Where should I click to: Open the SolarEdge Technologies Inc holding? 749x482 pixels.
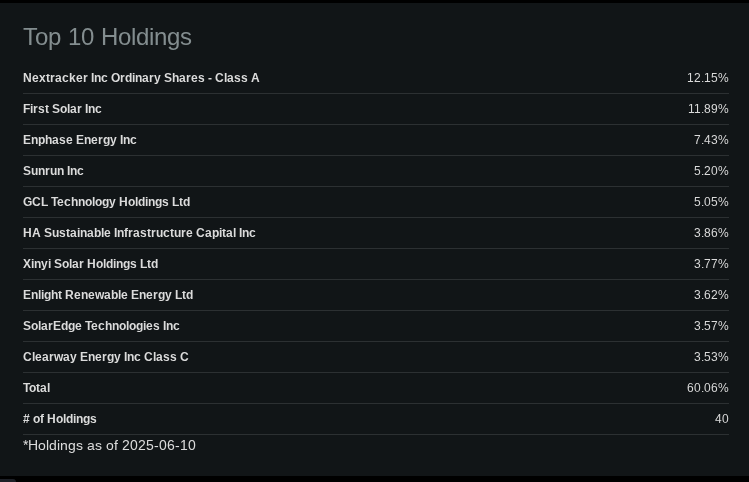tap(101, 326)
